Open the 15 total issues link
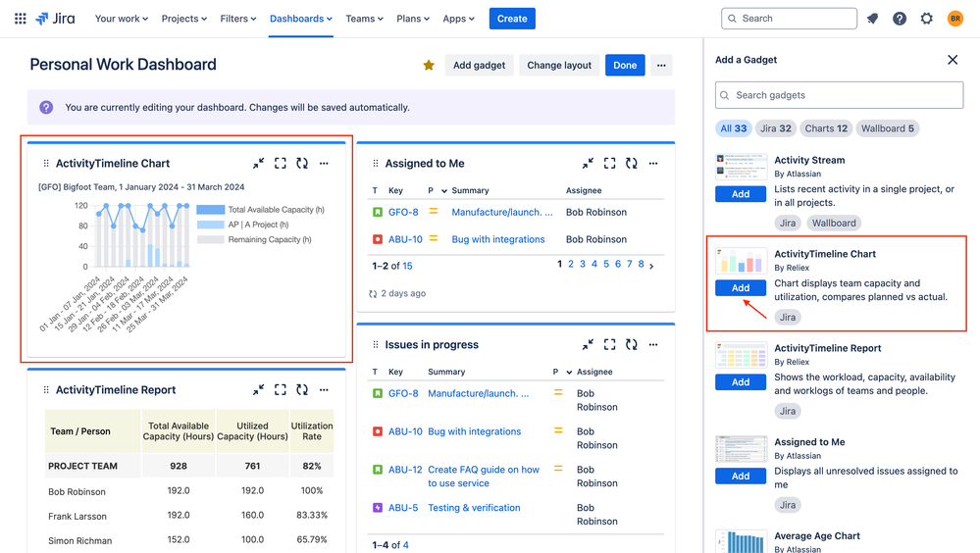 [407, 266]
